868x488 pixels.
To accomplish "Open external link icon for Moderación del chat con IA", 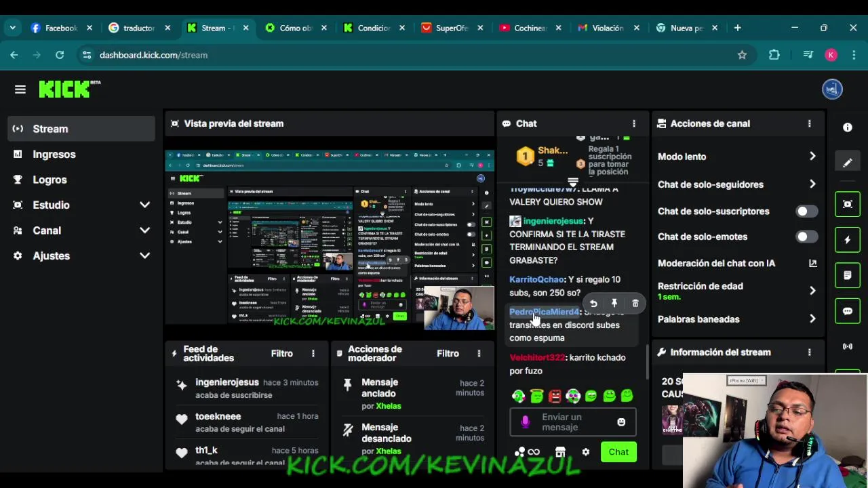I will (x=812, y=263).
